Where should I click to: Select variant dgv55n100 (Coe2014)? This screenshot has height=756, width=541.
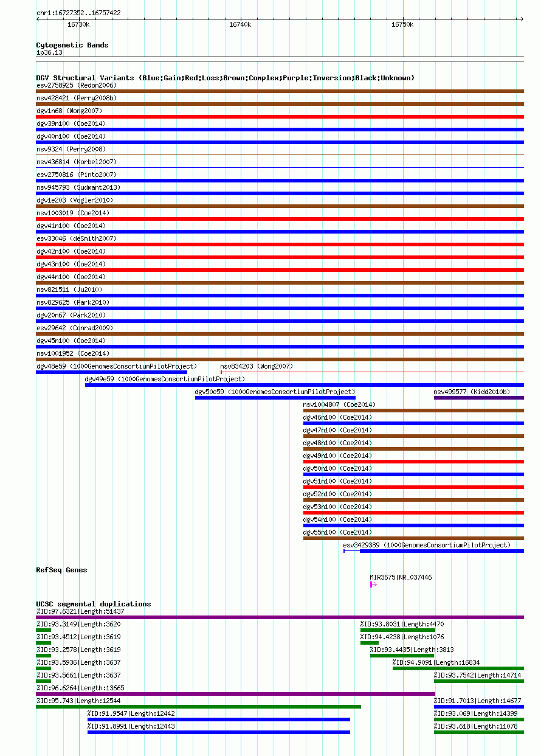[338, 532]
